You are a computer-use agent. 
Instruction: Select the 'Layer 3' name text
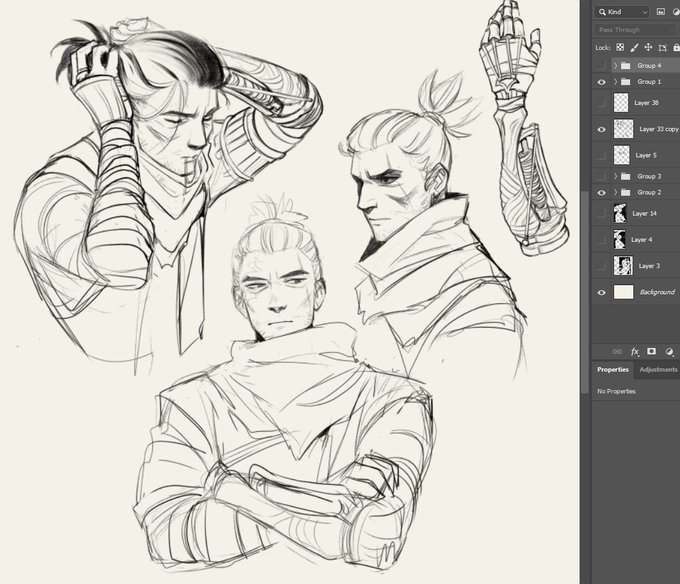649,266
